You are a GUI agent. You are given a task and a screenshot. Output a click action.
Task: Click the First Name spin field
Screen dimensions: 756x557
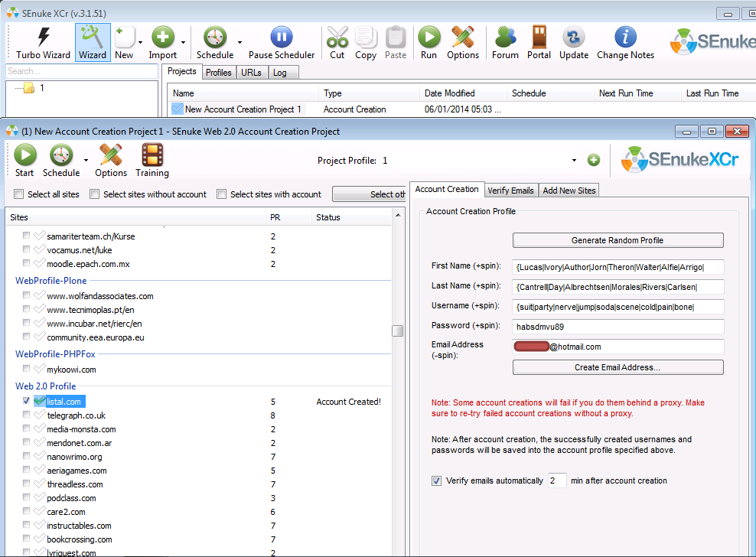(x=618, y=267)
